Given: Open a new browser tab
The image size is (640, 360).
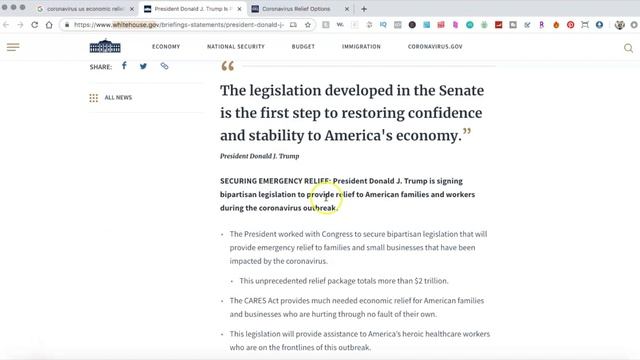Looking at the screenshot, I should 364,9.
